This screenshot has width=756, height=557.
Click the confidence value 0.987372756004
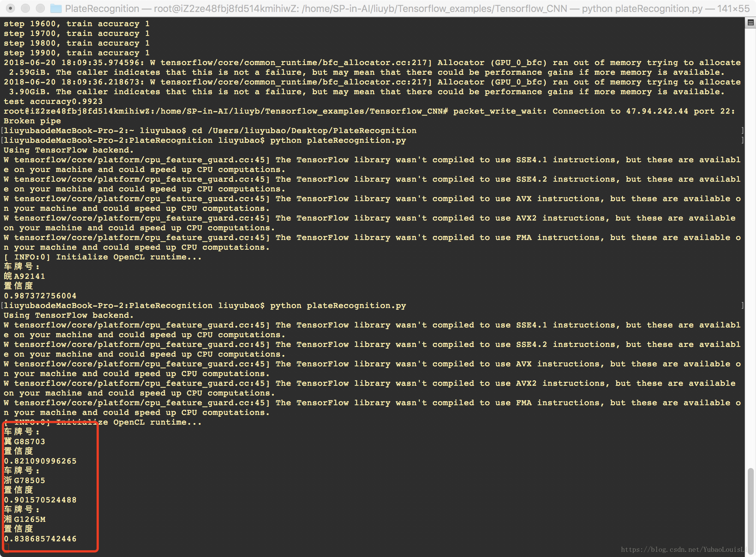click(40, 296)
